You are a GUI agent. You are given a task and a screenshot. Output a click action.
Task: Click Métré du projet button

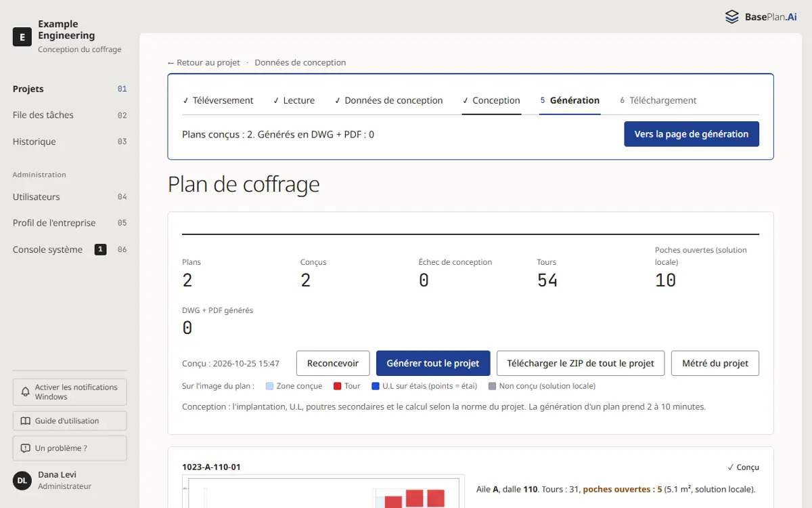[715, 363]
